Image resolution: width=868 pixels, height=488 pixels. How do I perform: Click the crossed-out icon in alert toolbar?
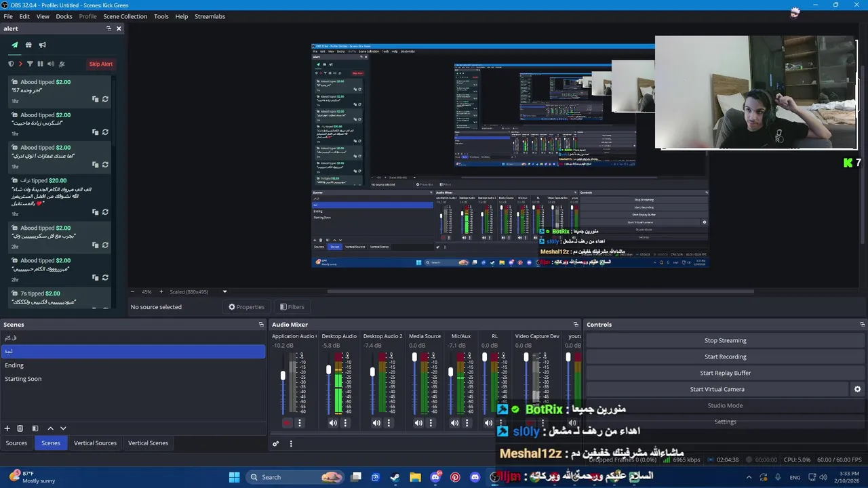coord(62,64)
